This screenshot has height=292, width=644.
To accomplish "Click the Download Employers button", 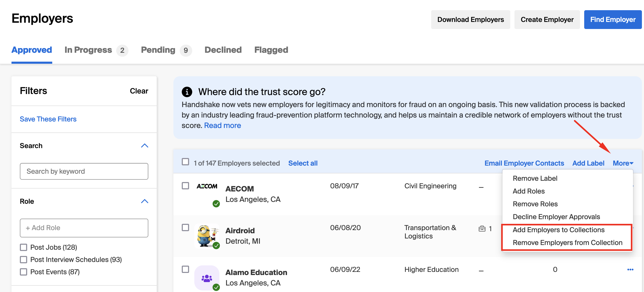I will (471, 20).
